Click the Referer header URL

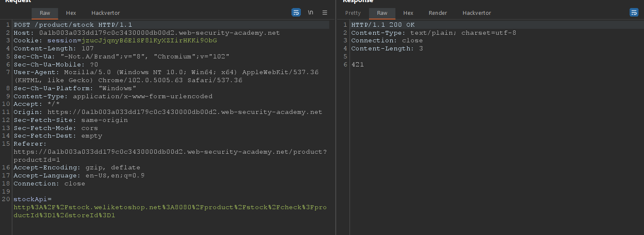click(x=169, y=152)
